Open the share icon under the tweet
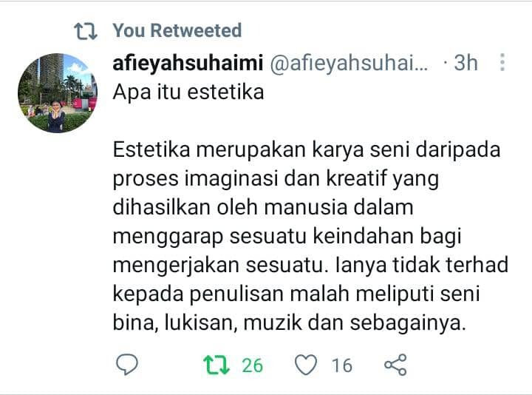 pos(395,365)
